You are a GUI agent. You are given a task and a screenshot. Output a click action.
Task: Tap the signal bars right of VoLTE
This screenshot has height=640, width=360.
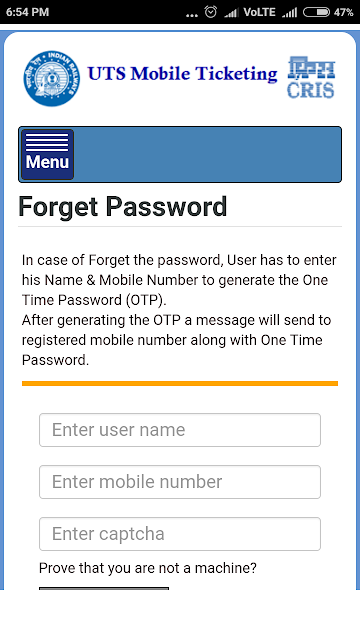[290, 13]
